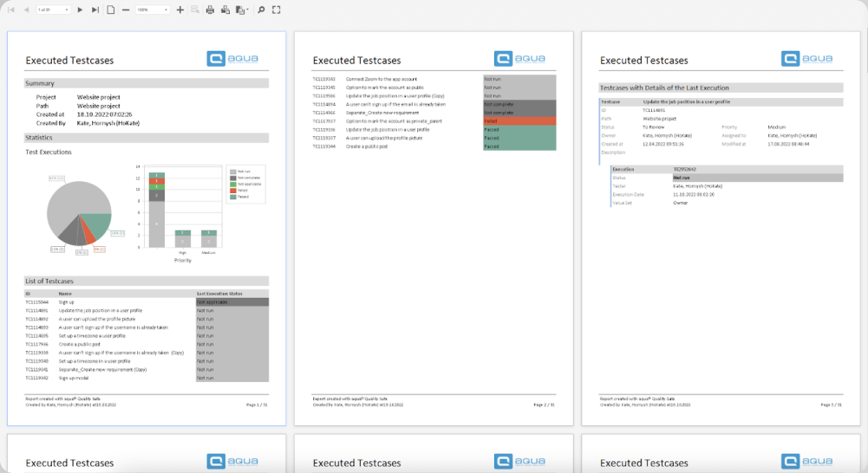Click the 'Page 2 / 31' footer text
The width and height of the screenshot is (868, 473).
545,405
